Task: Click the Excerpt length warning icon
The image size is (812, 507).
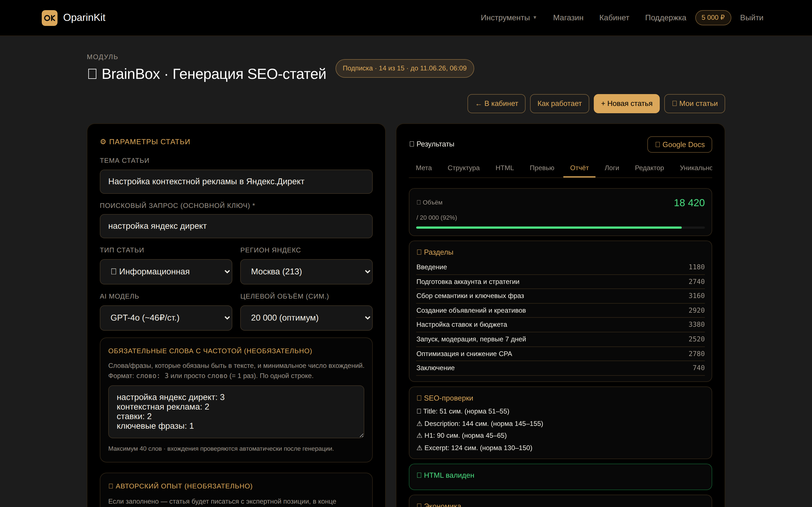Action: 420,448
